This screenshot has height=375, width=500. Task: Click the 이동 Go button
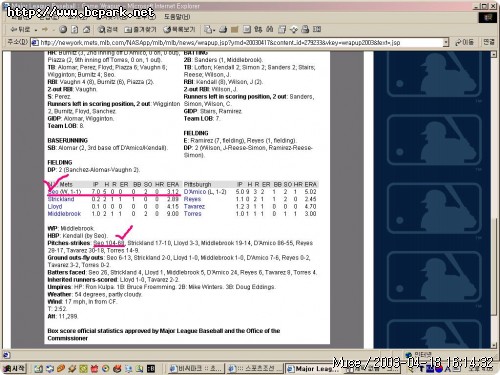[x=464, y=42]
